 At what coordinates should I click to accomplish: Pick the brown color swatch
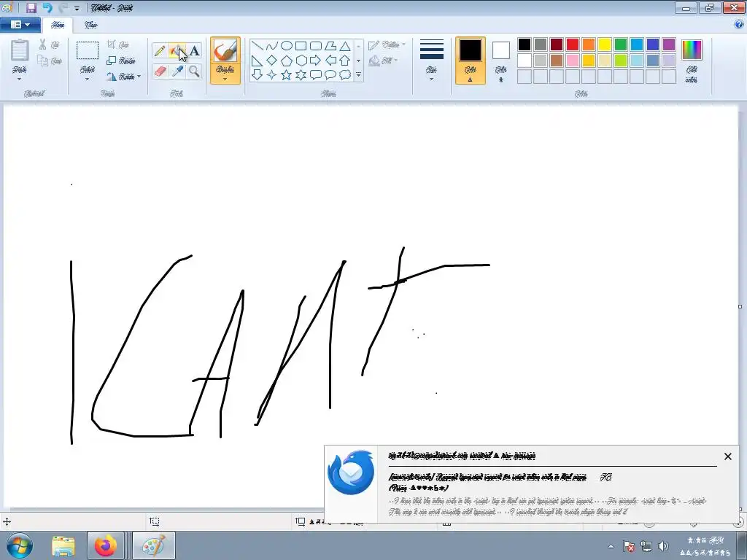pyautogui.click(x=557, y=61)
